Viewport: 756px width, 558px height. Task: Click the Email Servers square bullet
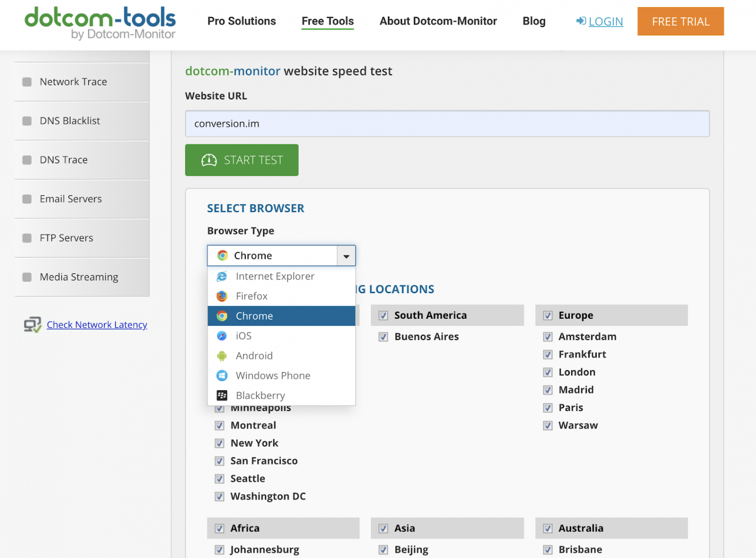(x=27, y=199)
